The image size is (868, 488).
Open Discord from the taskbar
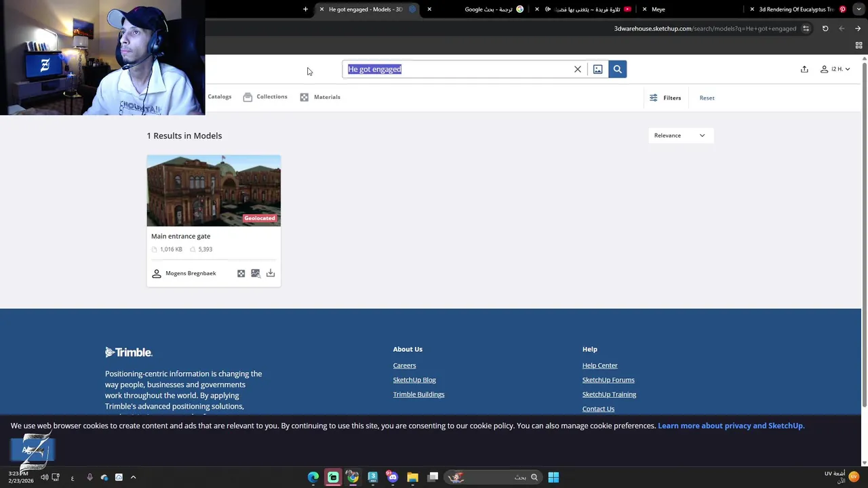[392, 477]
